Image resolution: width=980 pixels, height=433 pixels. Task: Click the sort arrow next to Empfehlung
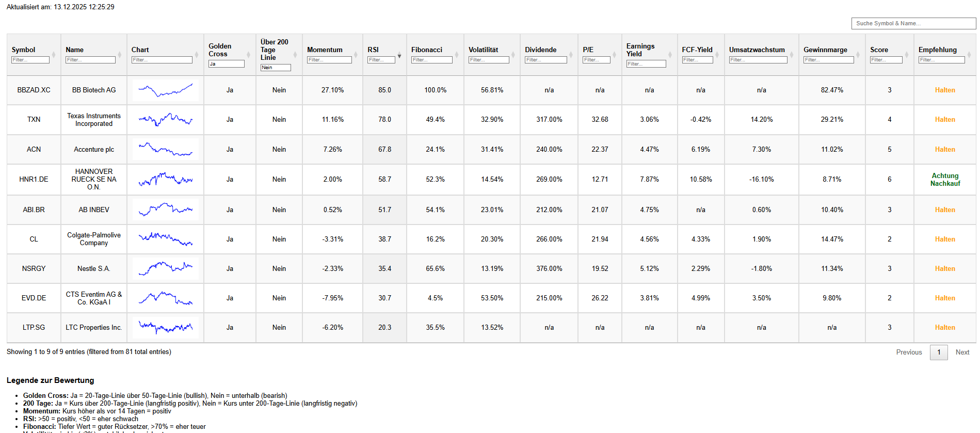969,55
